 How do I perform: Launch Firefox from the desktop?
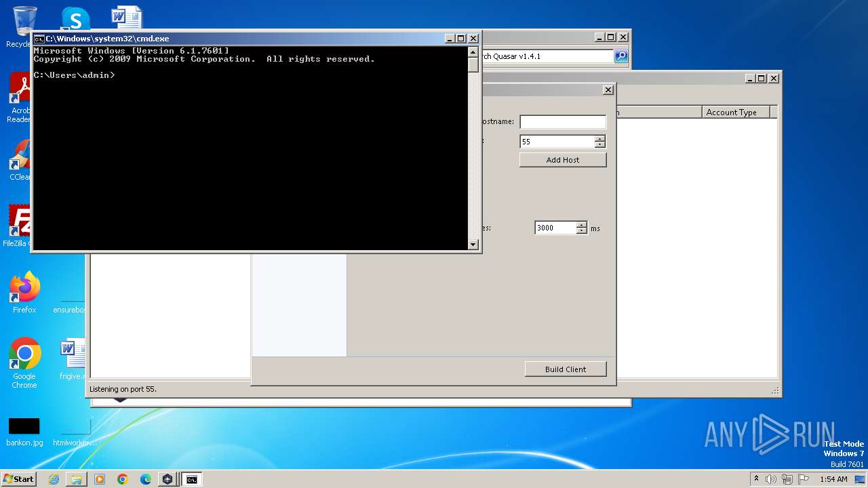(x=24, y=293)
